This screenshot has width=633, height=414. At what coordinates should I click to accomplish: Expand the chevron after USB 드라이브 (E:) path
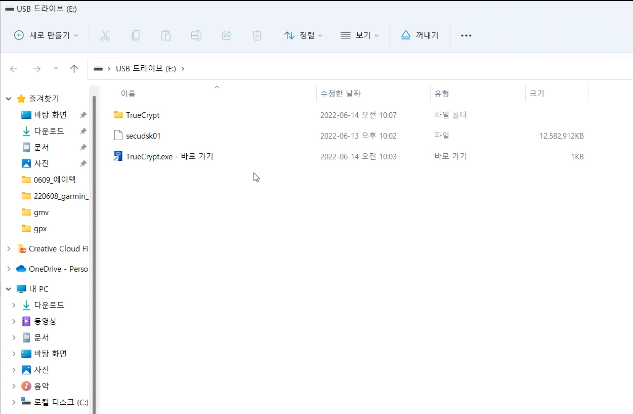click(183, 69)
